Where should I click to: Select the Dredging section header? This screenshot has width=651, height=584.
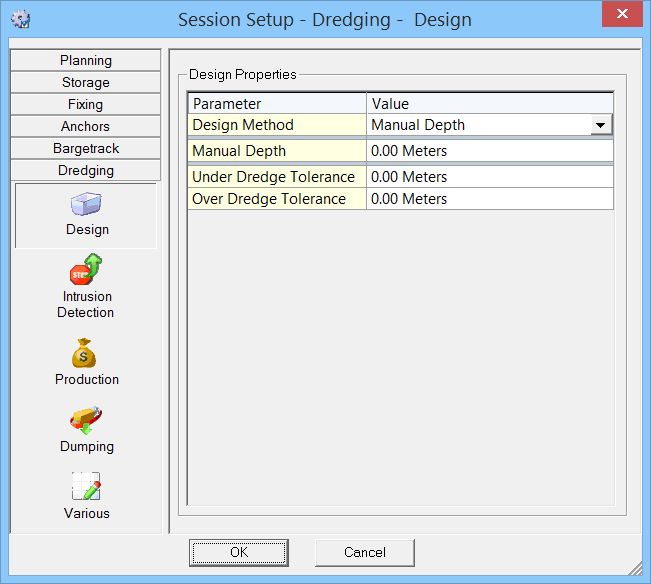pos(86,171)
